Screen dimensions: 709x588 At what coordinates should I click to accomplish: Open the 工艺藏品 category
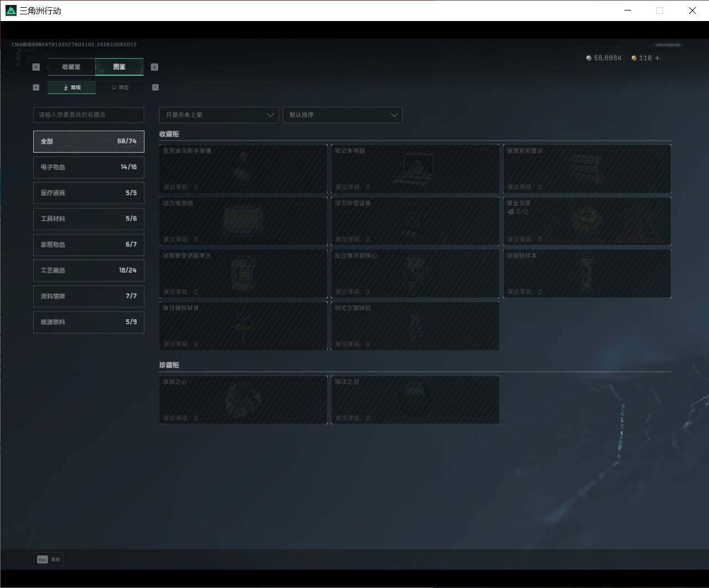tap(89, 270)
